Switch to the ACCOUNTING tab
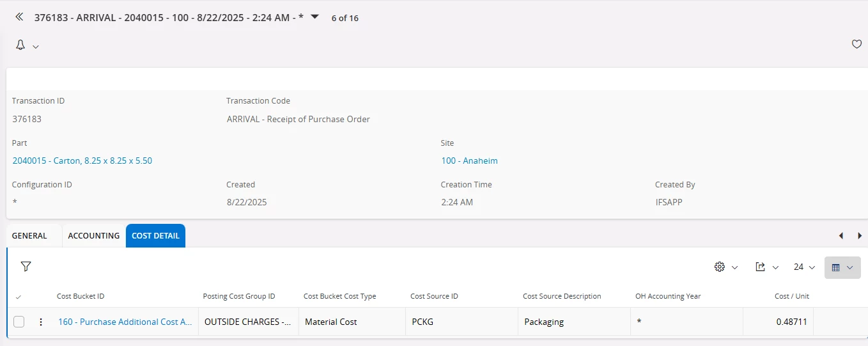Screen dimensions: 868x346 94,235
